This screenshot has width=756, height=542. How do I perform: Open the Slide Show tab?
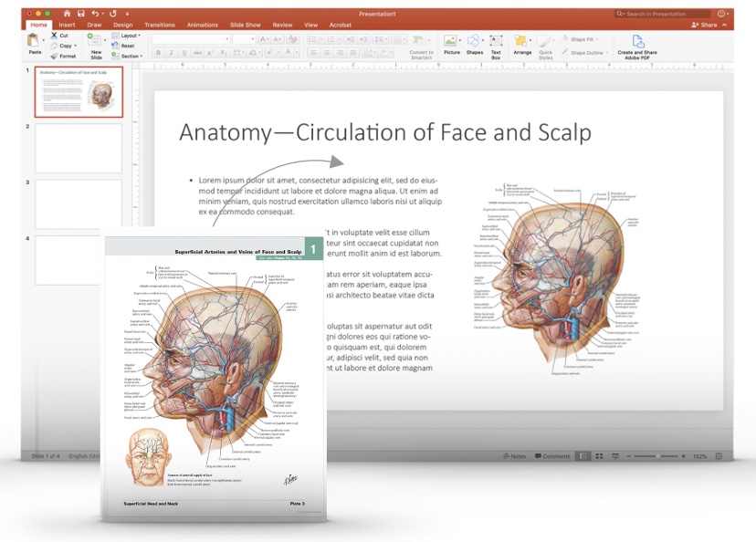246,25
